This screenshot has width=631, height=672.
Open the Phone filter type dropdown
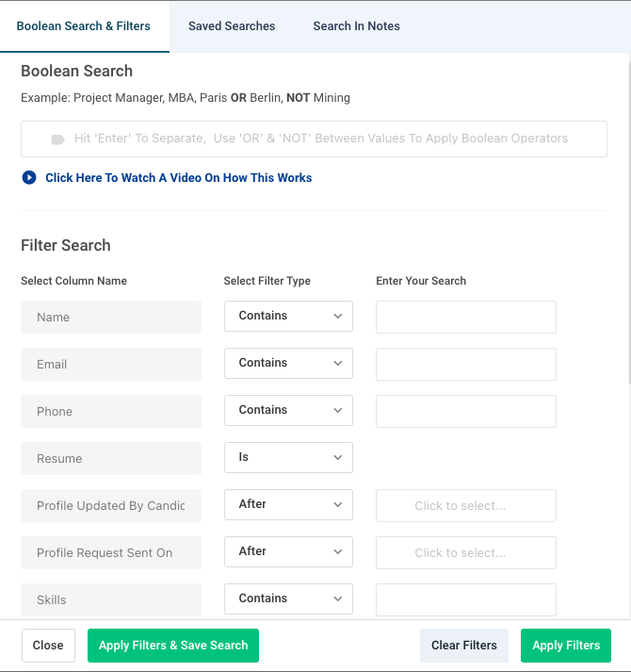[x=288, y=411]
